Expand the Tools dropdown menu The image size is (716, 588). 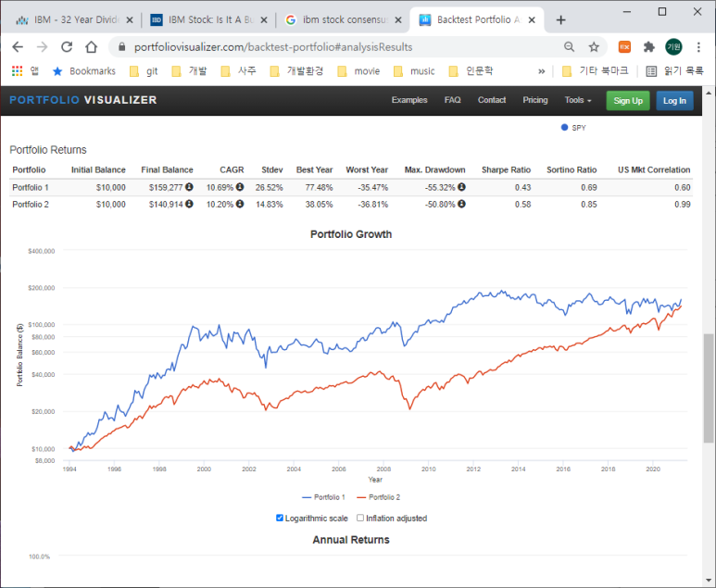click(x=578, y=100)
